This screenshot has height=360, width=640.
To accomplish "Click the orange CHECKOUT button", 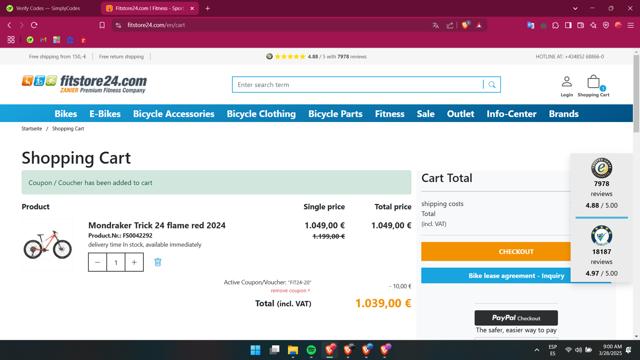I will pos(516,251).
